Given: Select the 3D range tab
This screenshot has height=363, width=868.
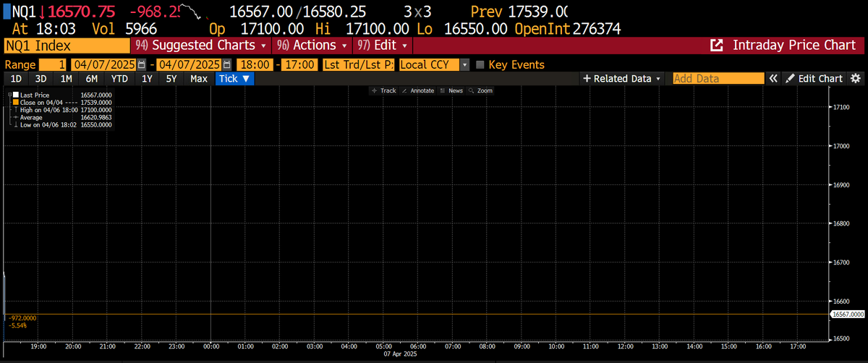Looking at the screenshot, I should pos(41,78).
